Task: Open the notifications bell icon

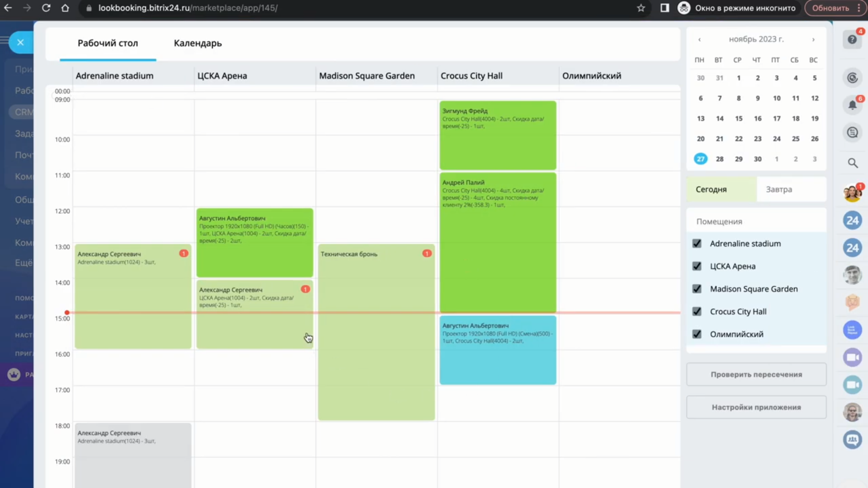Action: pos(852,105)
